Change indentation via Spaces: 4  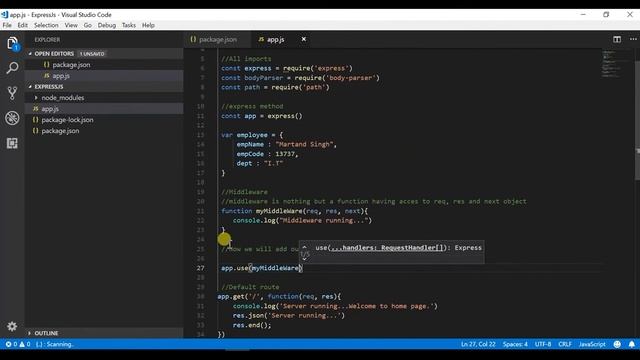coord(515,344)
